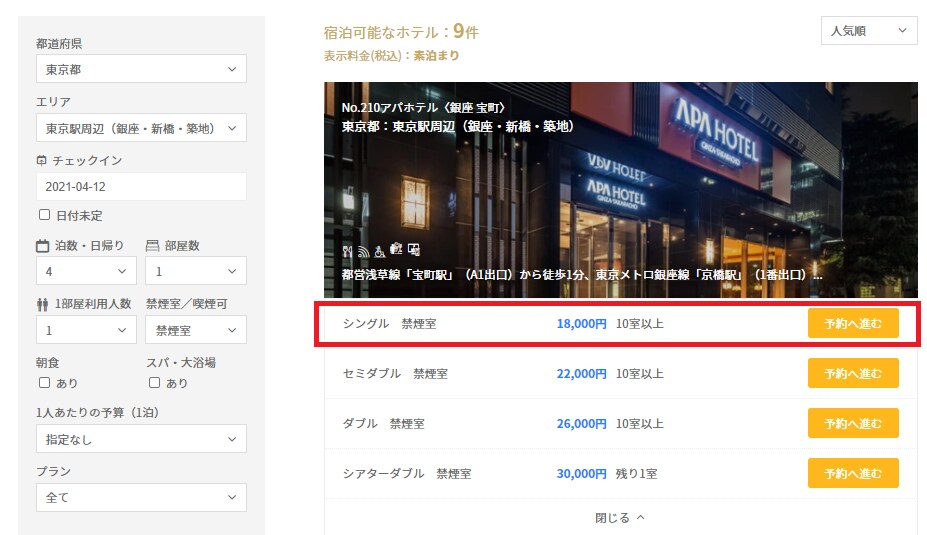
Task: Collapse room list with 閉じる
Action: pos(619,518)
